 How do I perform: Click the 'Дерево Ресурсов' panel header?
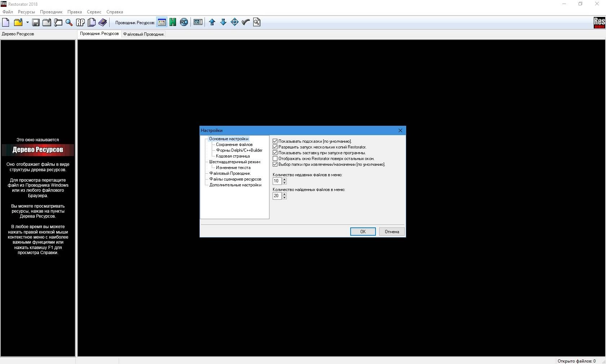[18, 34]
